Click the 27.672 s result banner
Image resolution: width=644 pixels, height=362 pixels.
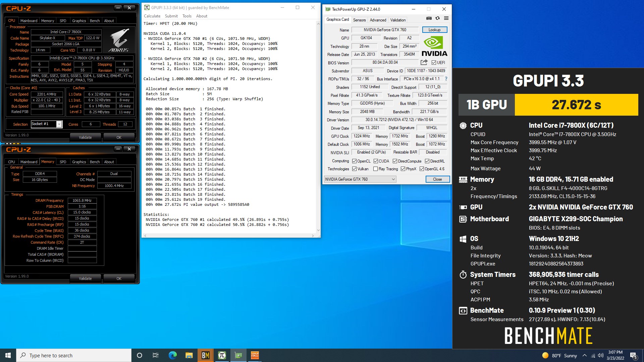tap(576, 105)
